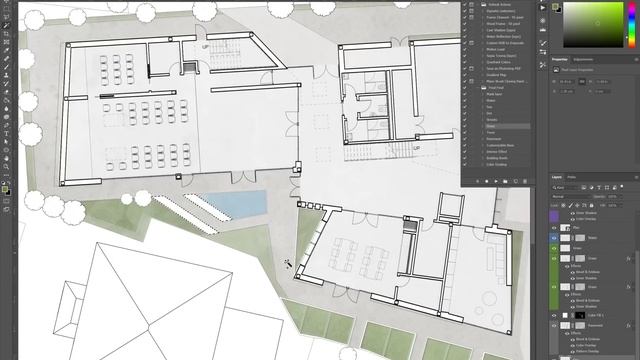The height and width of the screenshot is (360, 640).
Task: Hide the Color Fill 1 layer
Action: click(x=554, y=316)
